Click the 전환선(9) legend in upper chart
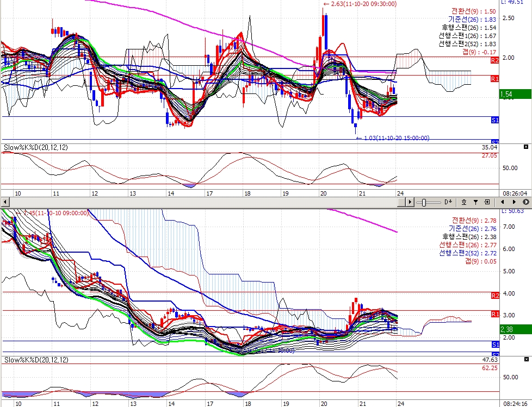 tap(474, 11)
